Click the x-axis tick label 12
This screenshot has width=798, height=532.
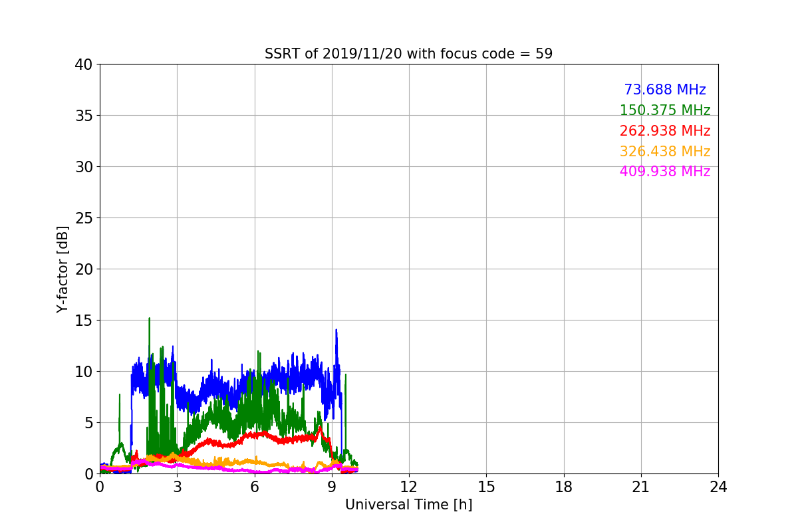click(409, 487)
